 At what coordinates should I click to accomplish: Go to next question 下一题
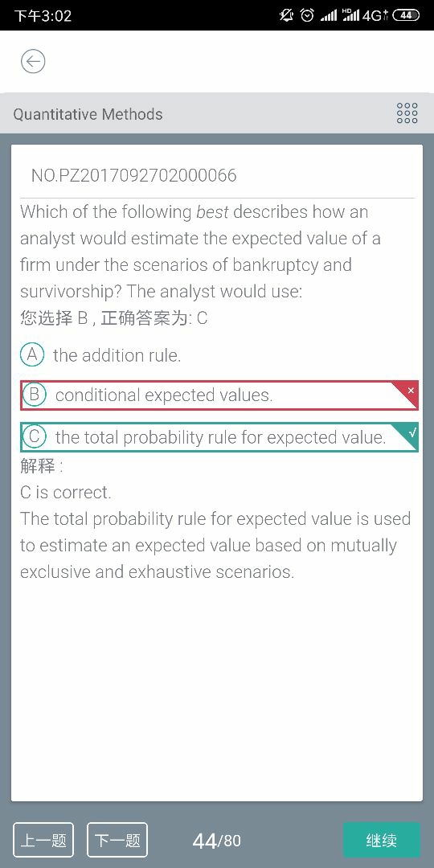click(117, 840)
